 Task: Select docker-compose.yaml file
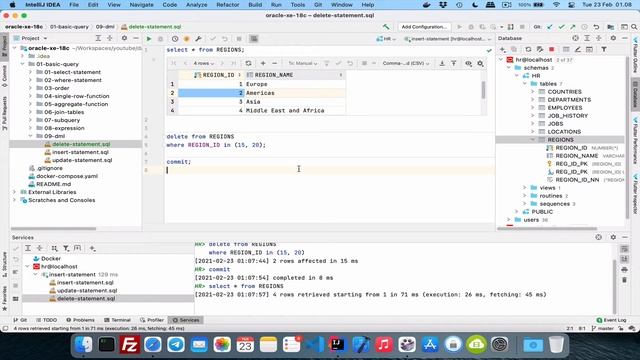tap(67, 176)
